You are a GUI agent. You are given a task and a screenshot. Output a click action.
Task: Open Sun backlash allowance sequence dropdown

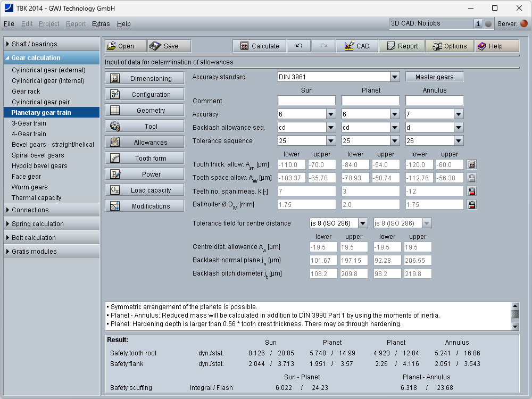pos(330,128)
